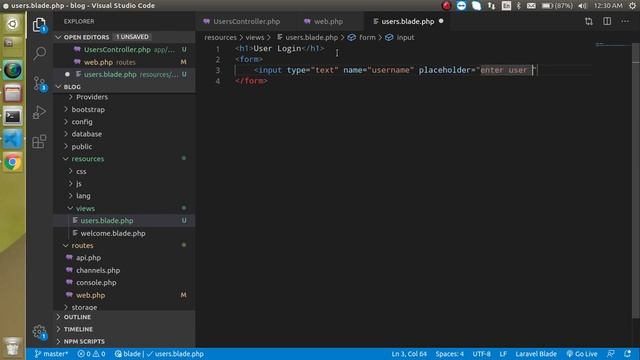Click the Ln 3, Col 64 status item
This screenshot has height=360, width=640.
point(409,354)
